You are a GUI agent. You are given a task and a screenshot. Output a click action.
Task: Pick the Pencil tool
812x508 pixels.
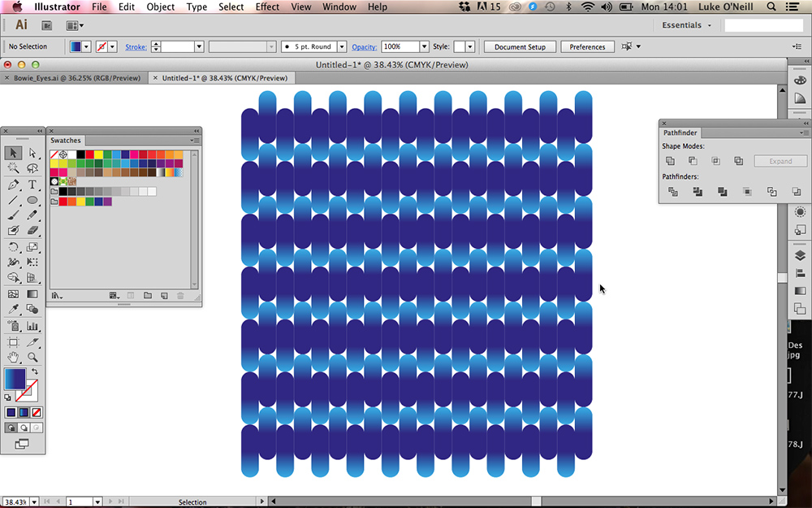click(x=32, y=215)
